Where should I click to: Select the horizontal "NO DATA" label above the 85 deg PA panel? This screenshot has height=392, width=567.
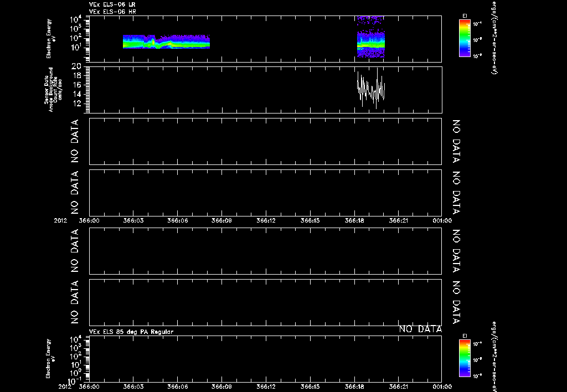pyautogui.click(x=420, y=329)
